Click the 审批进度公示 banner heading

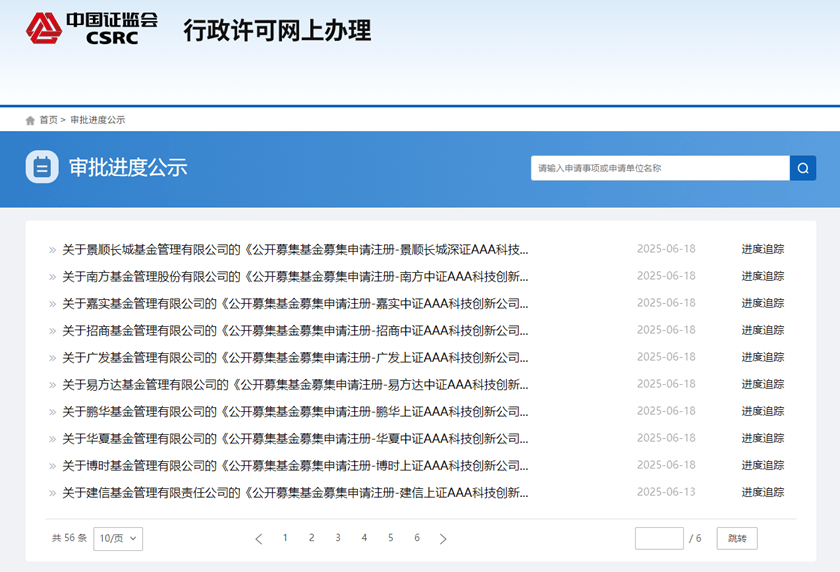tap(128, 168)
